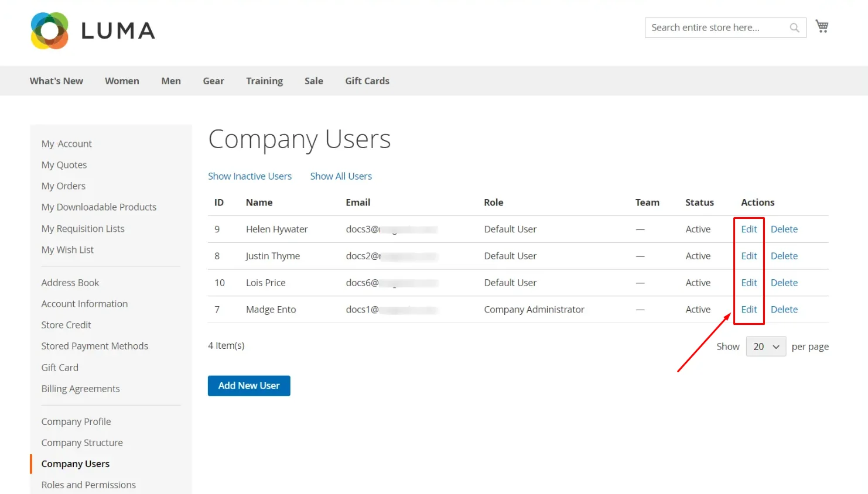
Task: Open the Sale menu item
Action: coord(314,81)
